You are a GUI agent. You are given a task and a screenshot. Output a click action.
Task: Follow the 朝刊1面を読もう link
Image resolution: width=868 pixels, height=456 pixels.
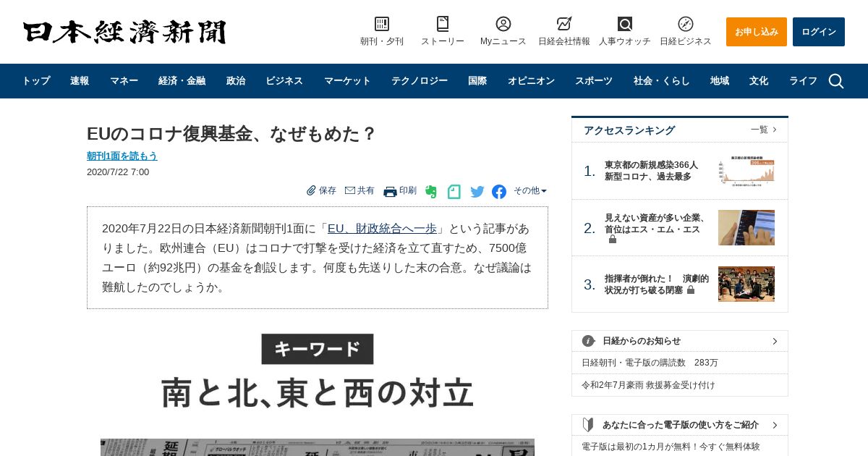[x=122, y=156]
